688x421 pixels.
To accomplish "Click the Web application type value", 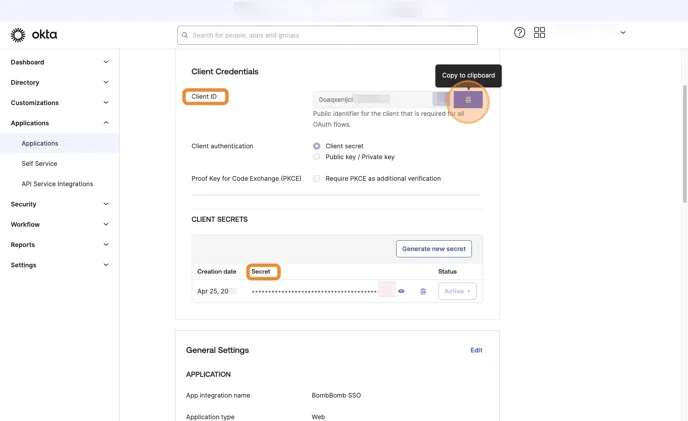I will 318,417.
